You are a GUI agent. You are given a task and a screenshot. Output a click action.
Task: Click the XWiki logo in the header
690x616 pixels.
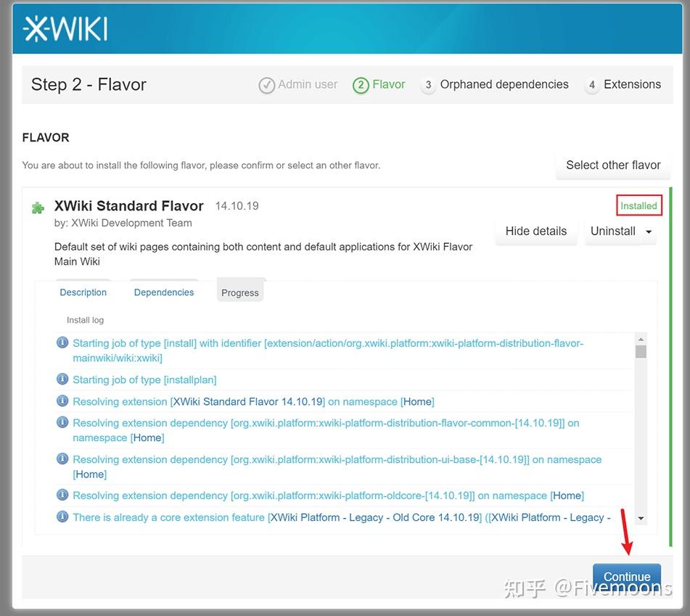tap(65, 29)
